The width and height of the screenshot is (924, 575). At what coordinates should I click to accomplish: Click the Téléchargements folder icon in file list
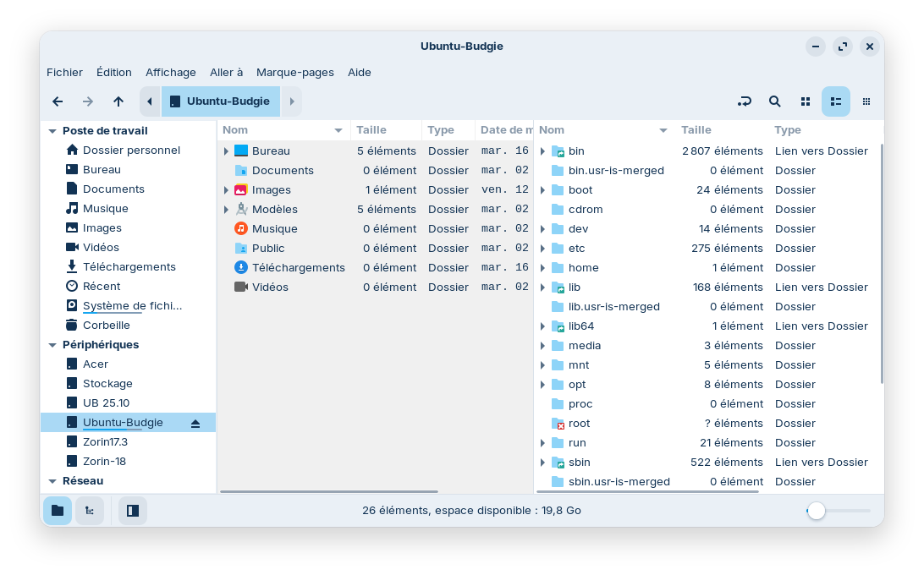point(241,267)
